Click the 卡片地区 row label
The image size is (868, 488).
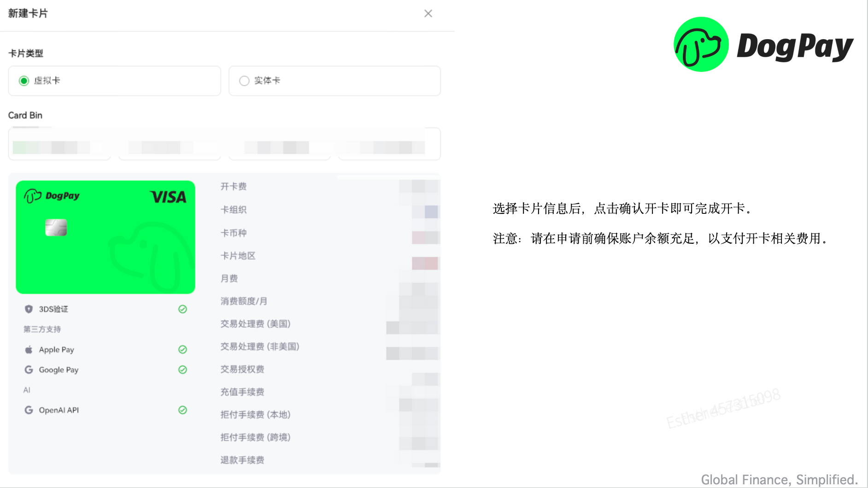pyautogui.click(x=238, y=256)
